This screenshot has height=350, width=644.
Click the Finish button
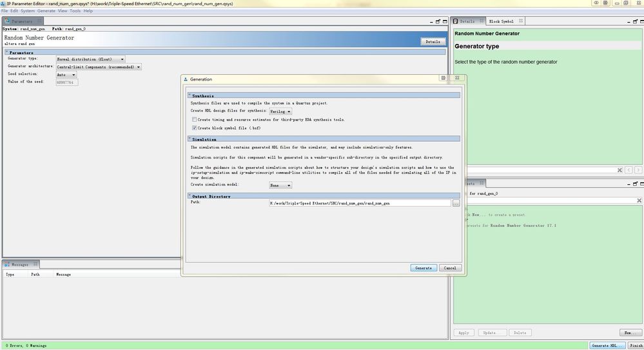point(636,345)
